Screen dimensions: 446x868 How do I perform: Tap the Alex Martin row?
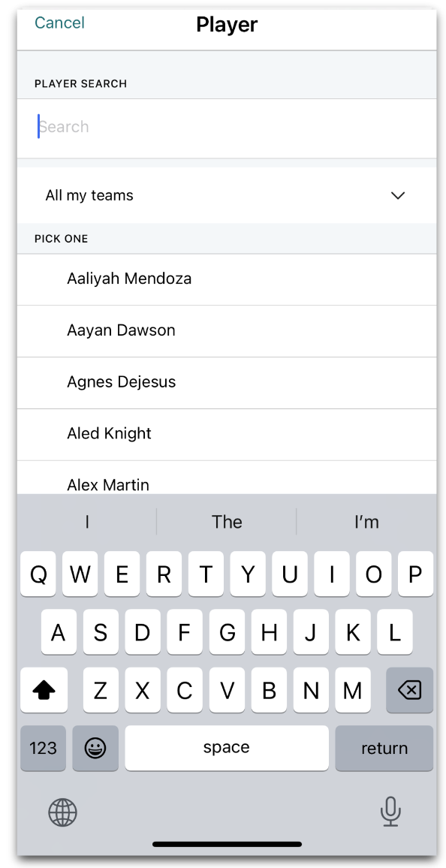[227, 478]
